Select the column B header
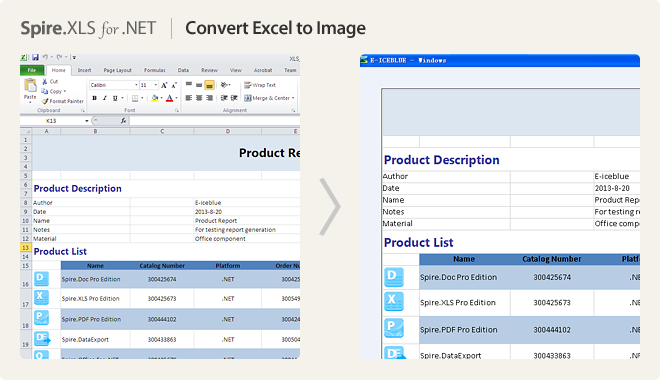This screenshot has width=660, height=380. [96, 131]
